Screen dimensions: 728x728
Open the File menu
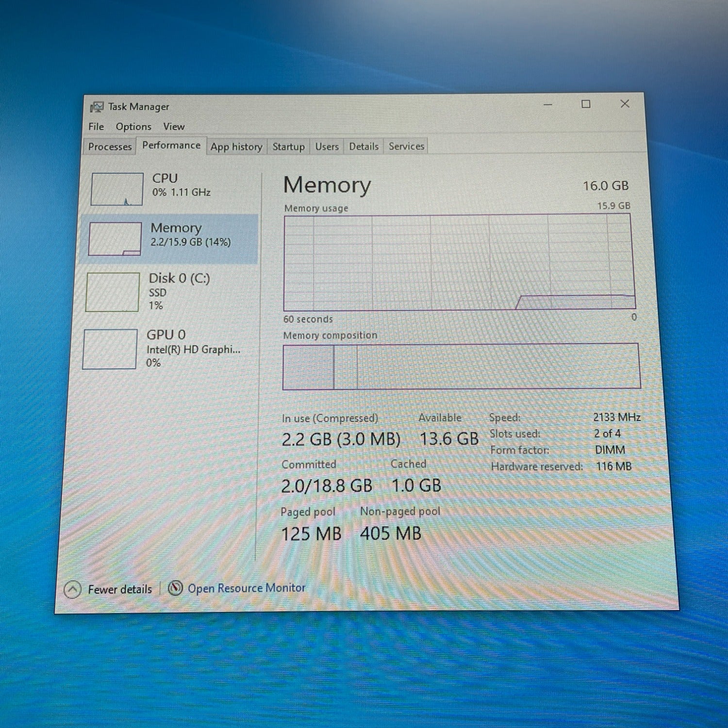tap(96, 127)
